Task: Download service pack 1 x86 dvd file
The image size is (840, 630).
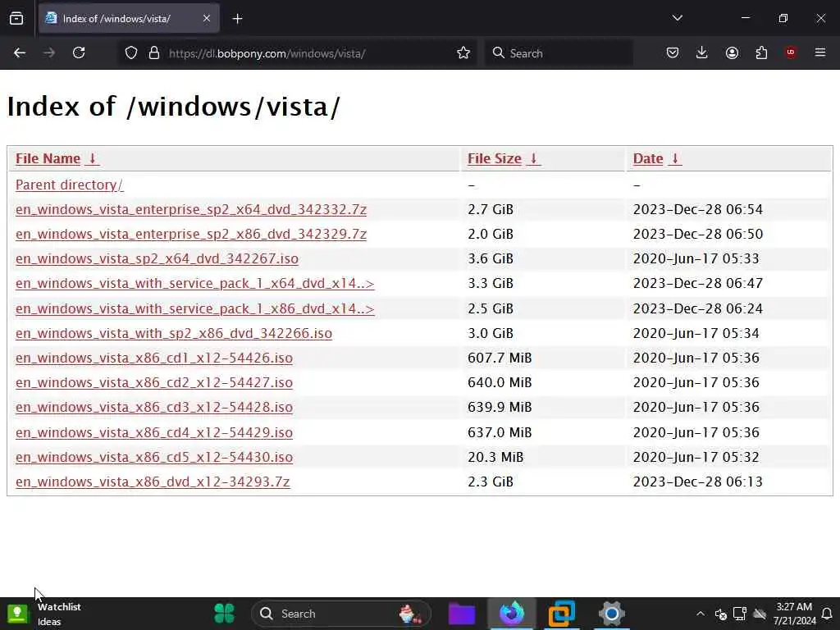Action: tap(195, 308)
